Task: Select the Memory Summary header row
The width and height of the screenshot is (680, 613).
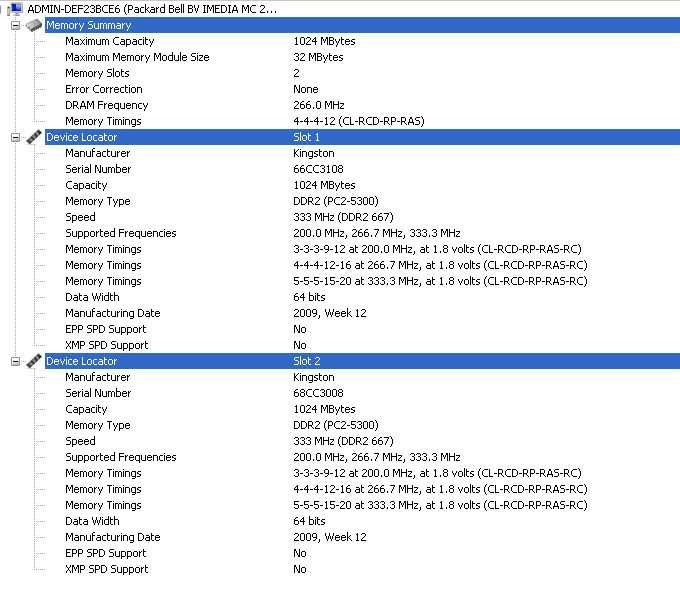Action: click(x=88, y=25)
